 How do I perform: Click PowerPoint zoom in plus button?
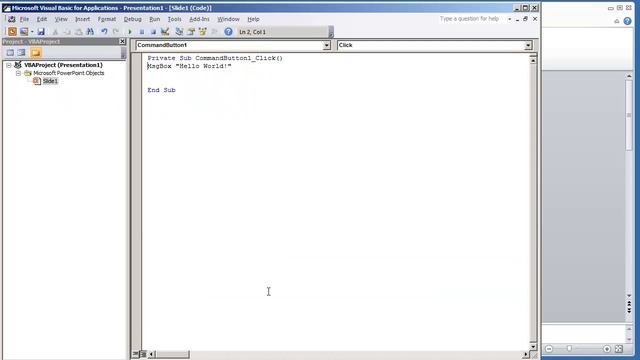(x=607, y=349)
